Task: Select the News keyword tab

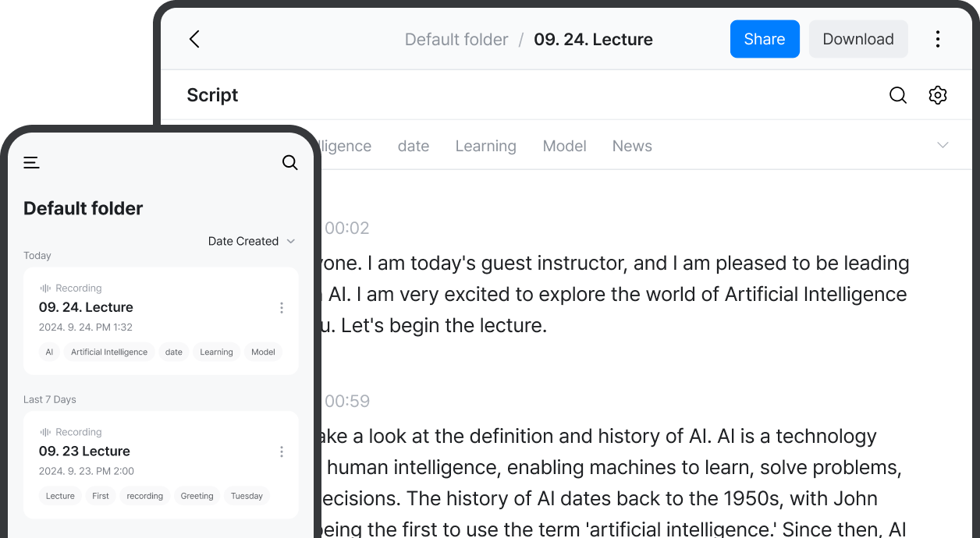Action: click(x=631, y=146)
